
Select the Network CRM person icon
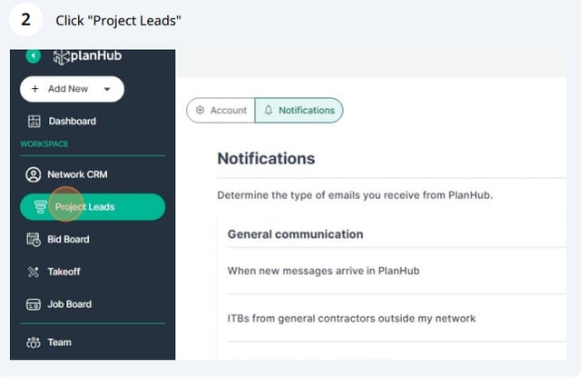tap(34, 175)
